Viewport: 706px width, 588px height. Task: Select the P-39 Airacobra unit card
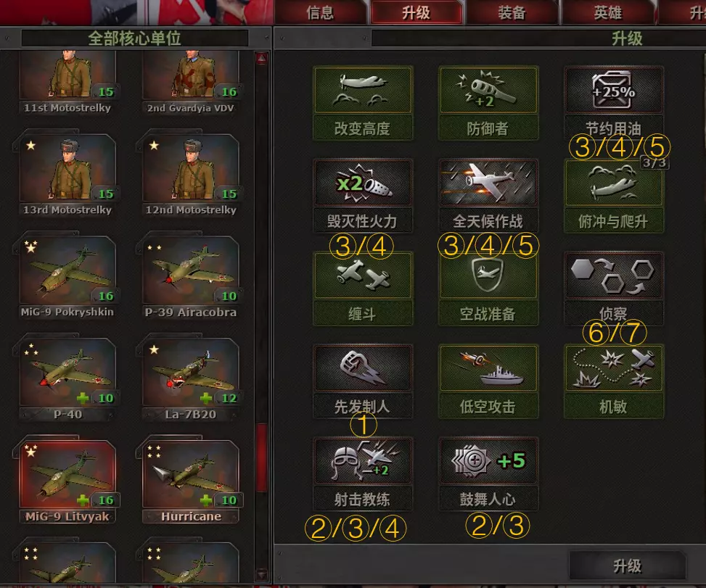click(190, 276)
